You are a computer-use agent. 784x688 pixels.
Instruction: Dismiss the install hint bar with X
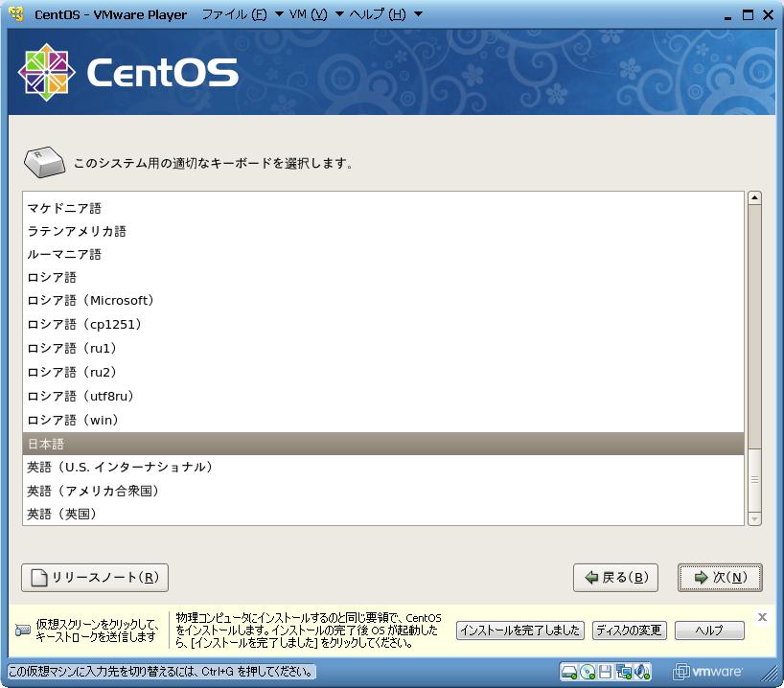point(762,617)
